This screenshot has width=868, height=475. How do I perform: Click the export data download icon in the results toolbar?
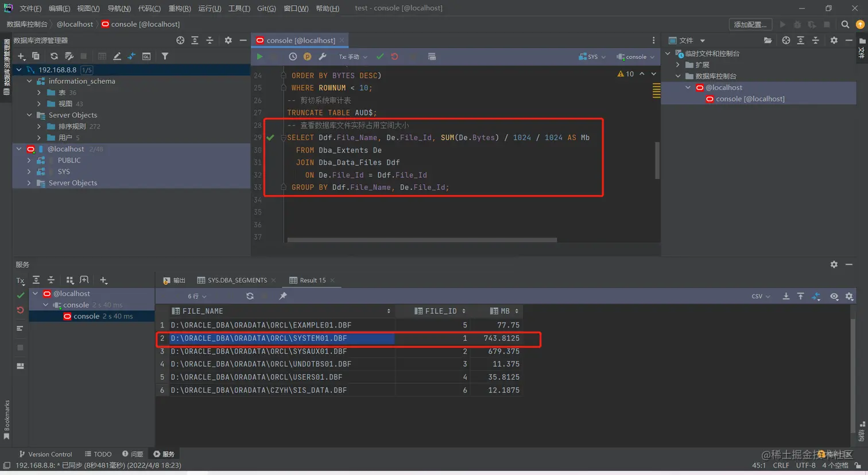pos(786,296)
